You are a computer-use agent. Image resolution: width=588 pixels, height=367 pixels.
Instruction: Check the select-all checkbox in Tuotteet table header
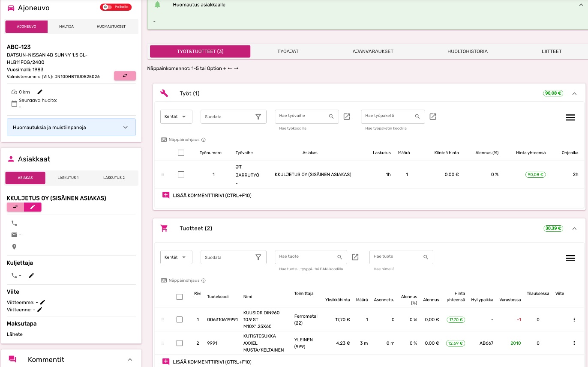[180, 297]
